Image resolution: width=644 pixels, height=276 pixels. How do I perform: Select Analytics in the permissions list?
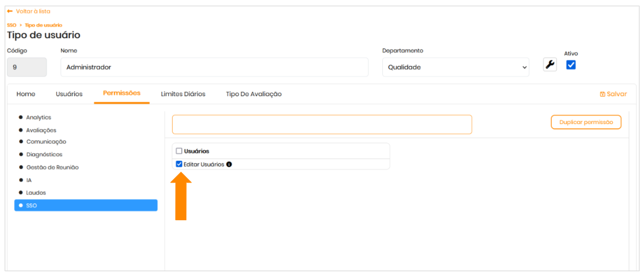point(38,118)
